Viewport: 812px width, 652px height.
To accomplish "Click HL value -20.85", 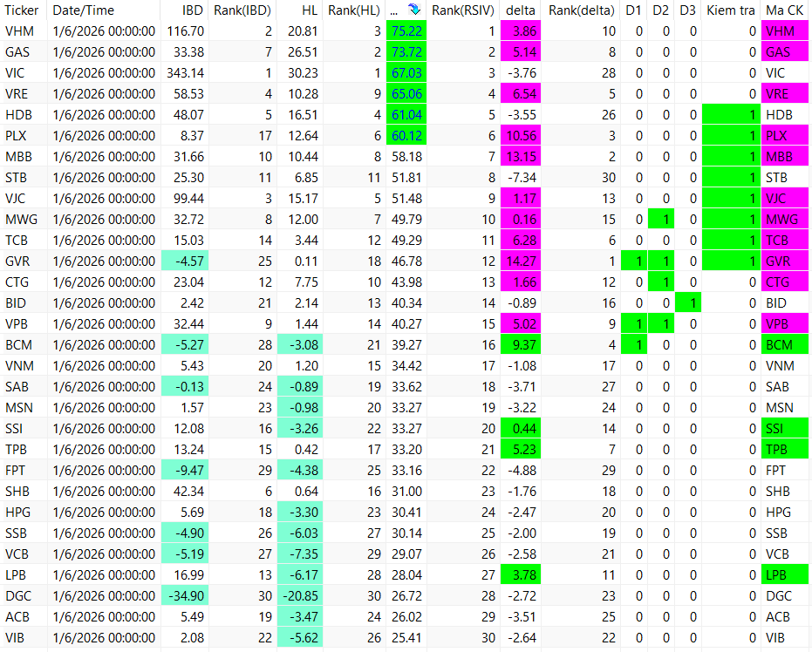I will point(300,596).
